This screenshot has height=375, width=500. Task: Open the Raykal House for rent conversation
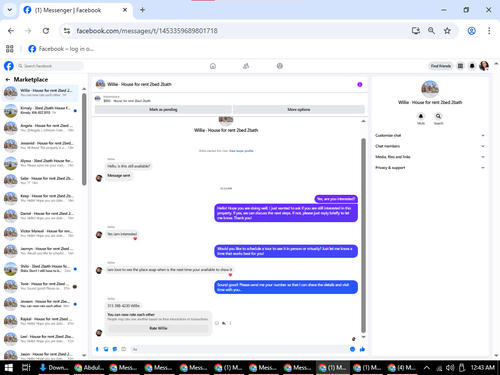(x=40, y=321)
